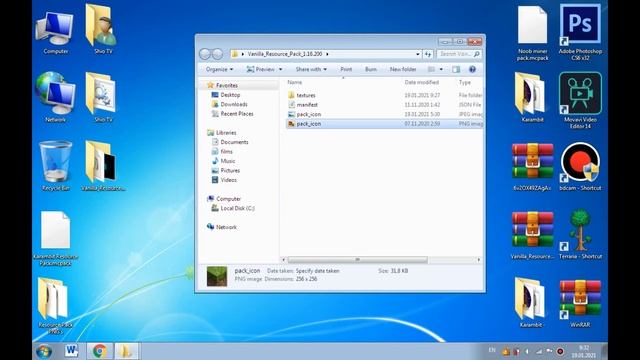Click the pack_icon thumbnail in the details pane

(217, 276)
